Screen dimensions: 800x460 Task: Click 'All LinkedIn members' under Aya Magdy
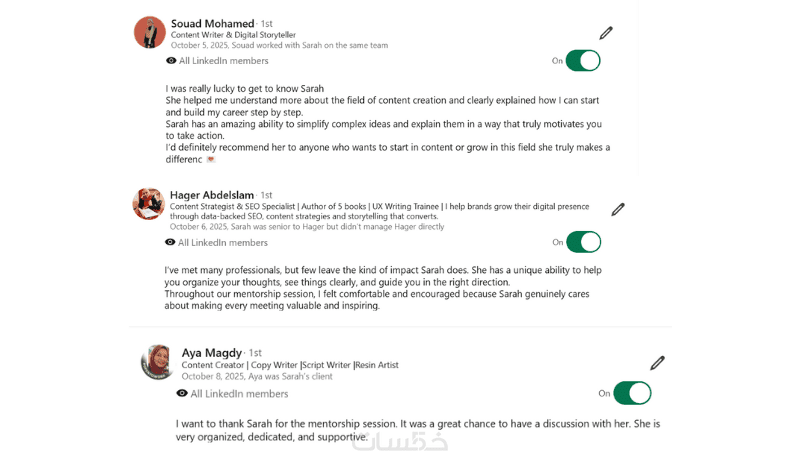pos(239,394)
